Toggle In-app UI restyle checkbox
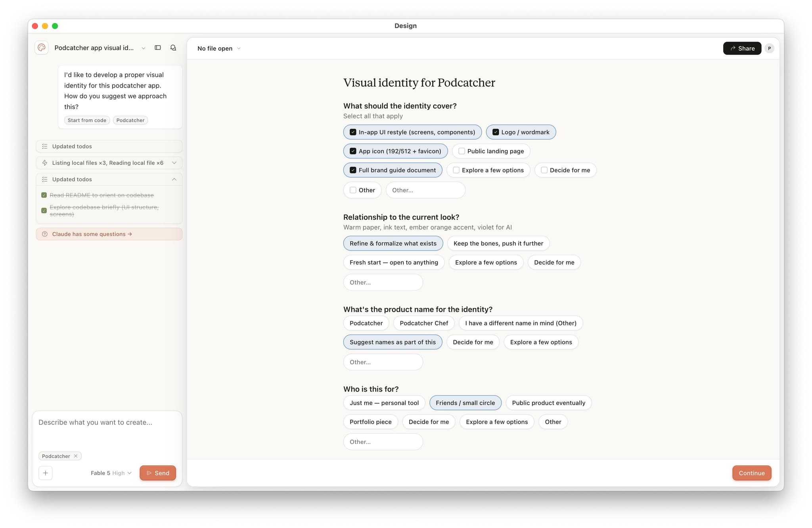Image resolution: width=812 pixels, height=528 pixels. (x=353, y=132)
